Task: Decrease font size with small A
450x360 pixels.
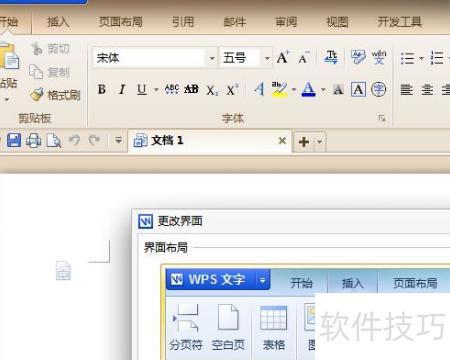Action: click(304, 58)
